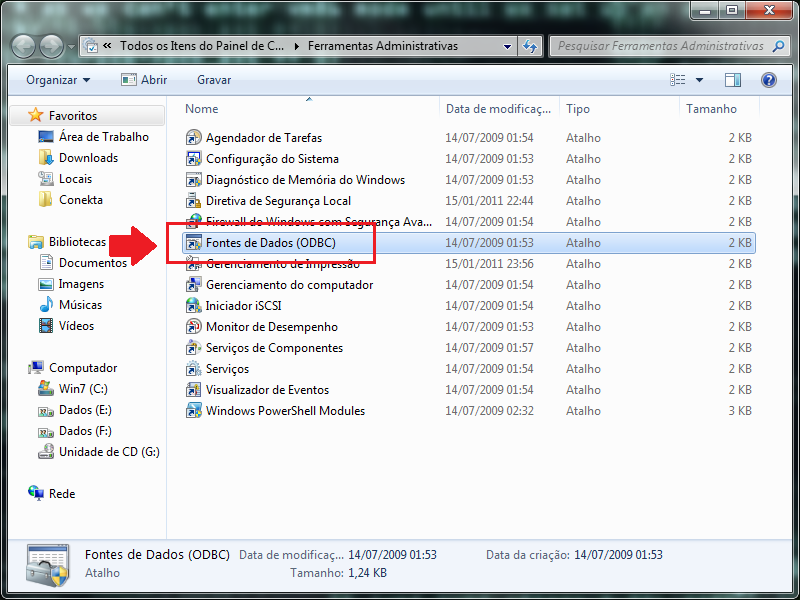Go back with the Back arrow
The height and width of the screenshot is (600, 800).
click(x=23, y=47)
